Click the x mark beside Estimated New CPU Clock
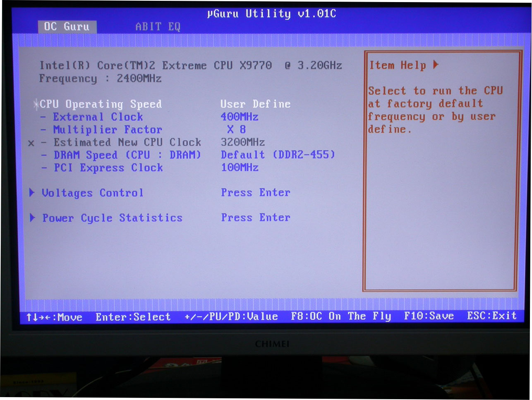The height and width of the screenshot is (400, 532). (x=31, y=143)
